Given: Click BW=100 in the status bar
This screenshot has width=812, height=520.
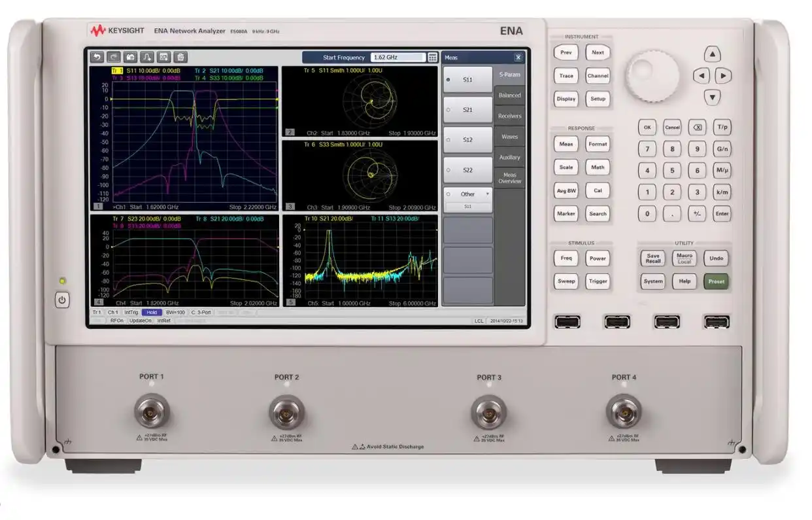Looking at the screenshot, I should pyautogui.click(x=175, y=313).
